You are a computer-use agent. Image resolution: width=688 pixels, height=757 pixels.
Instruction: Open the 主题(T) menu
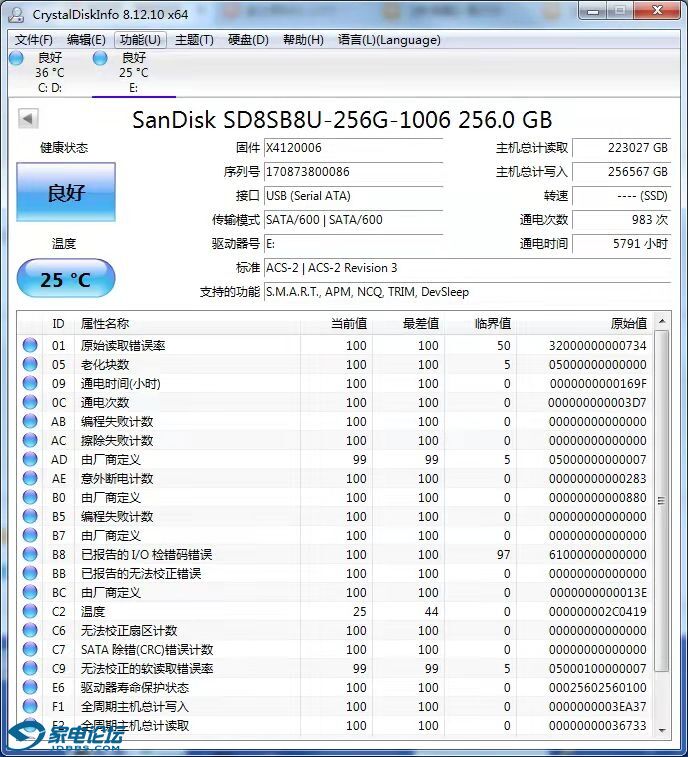coord(194,40)
